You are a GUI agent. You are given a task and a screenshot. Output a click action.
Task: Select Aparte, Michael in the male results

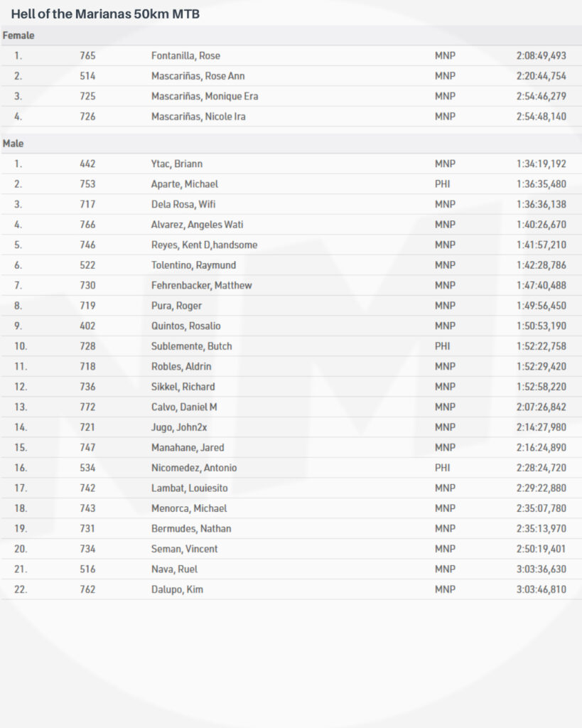point(185,184)
